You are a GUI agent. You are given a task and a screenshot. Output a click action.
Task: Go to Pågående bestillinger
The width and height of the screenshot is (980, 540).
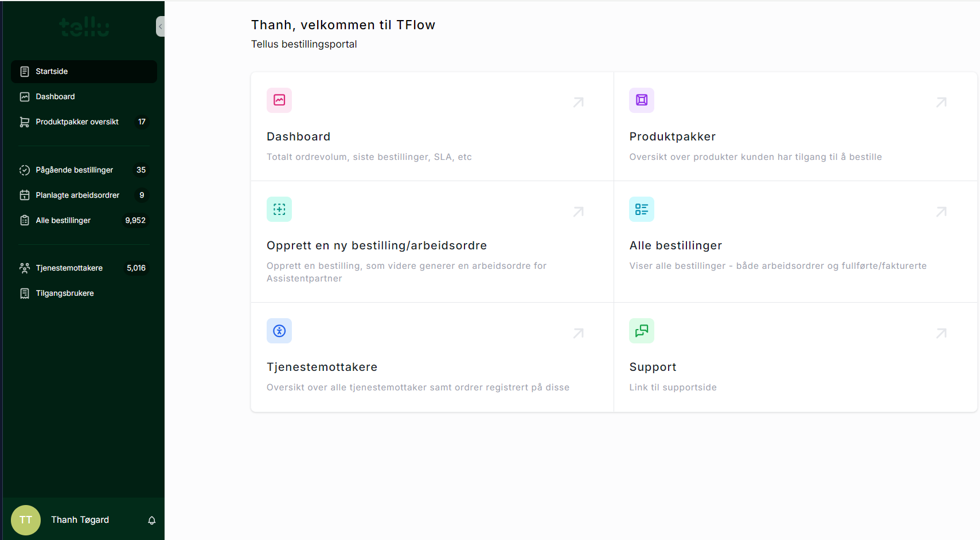(74, 170)
